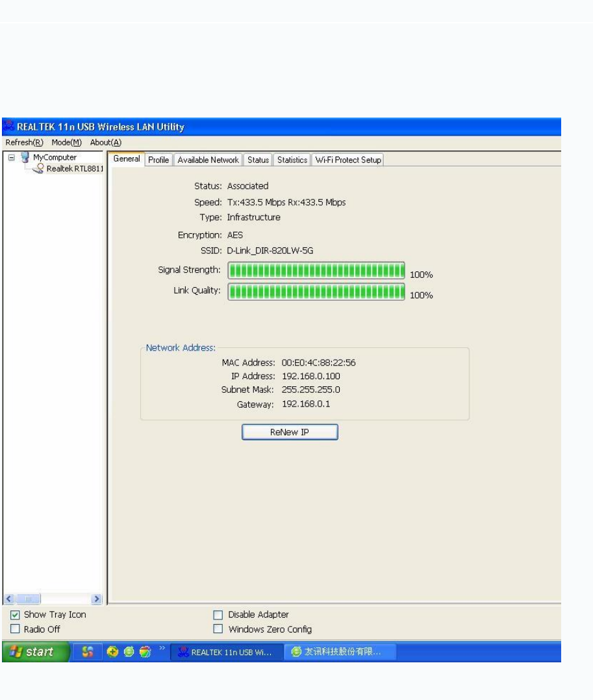Click the tree panel scroll right arrow
This screenshot has width=593, height=700.
click(96, 599)
